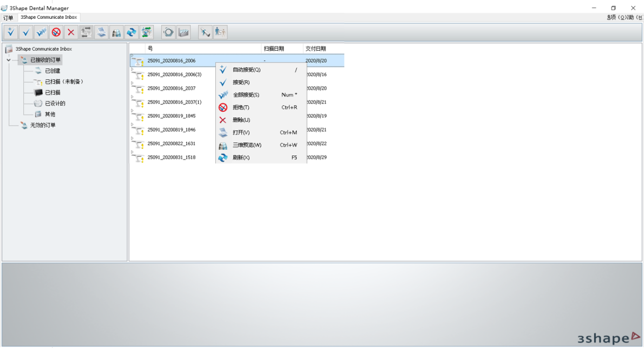Click the metal ring toolbar icon
This screenshot has width=644, height=348.
point(168,33)
